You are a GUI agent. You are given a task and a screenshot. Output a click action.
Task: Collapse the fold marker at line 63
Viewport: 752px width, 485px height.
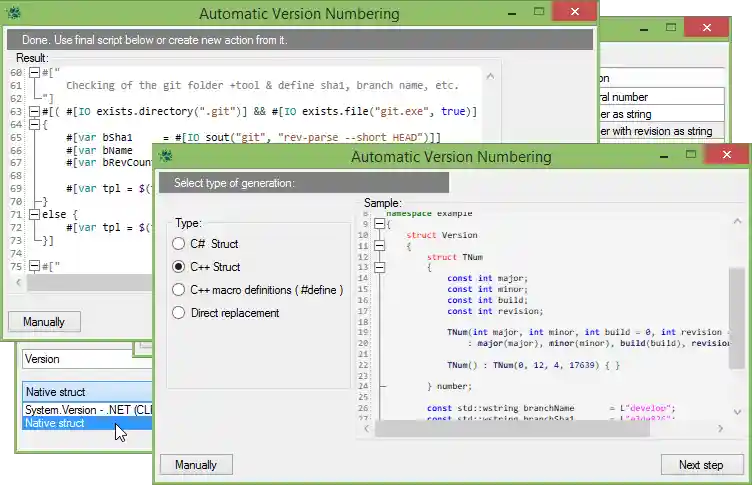point(34,111)
